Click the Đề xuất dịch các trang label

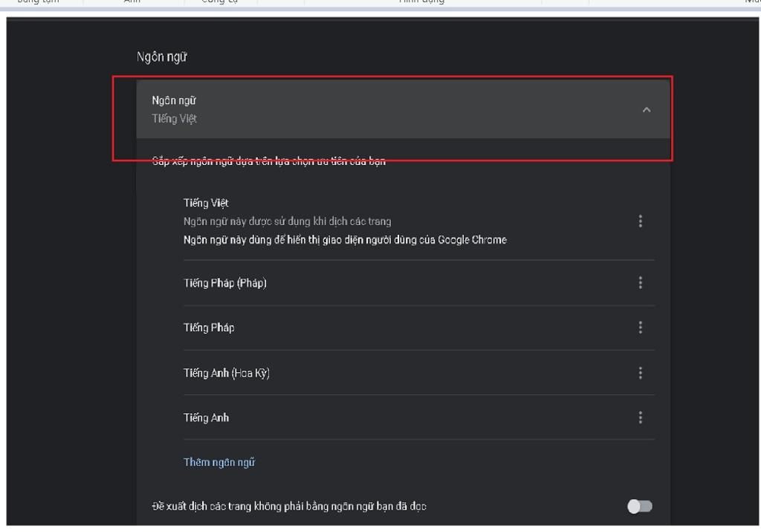pos(289,506)
